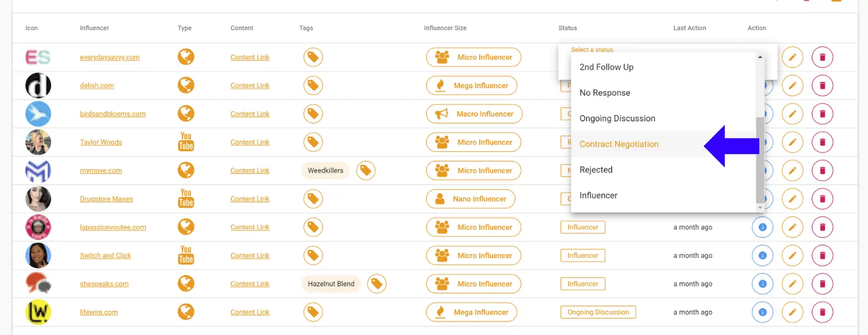Remove birdsandblooms.com using the trash icon
The width and height of the screenshot is (868, 335).
(x=823, y=114)
